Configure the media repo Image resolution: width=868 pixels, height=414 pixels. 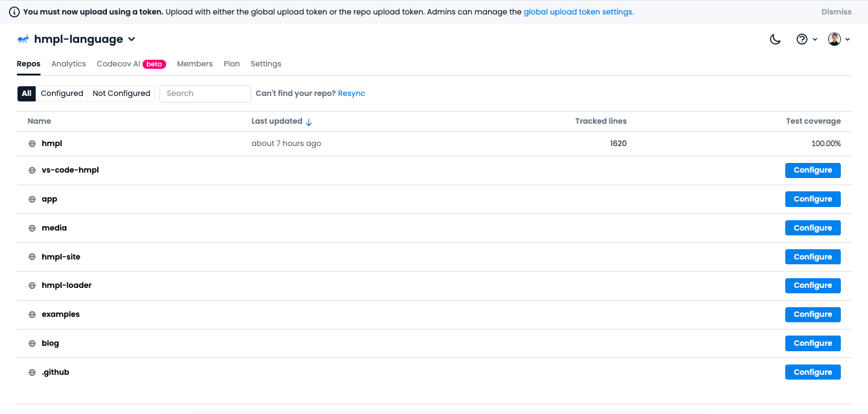point(812,228)
